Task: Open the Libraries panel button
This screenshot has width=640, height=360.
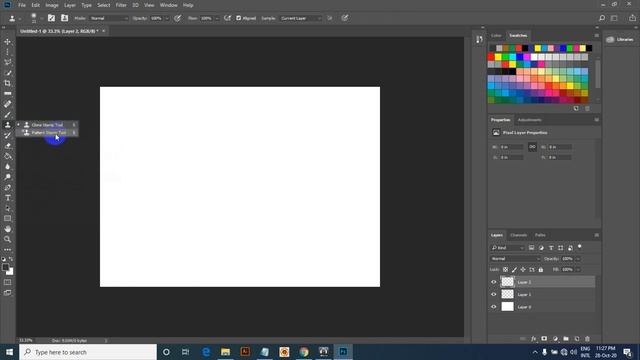Action: pos(620,40)
